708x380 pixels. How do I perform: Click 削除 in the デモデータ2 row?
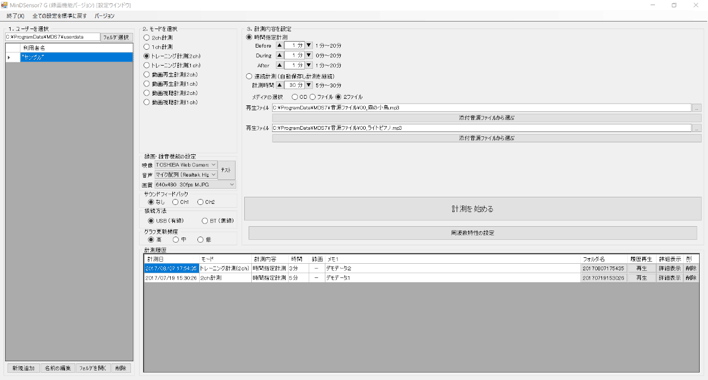(x=691, y=269)
